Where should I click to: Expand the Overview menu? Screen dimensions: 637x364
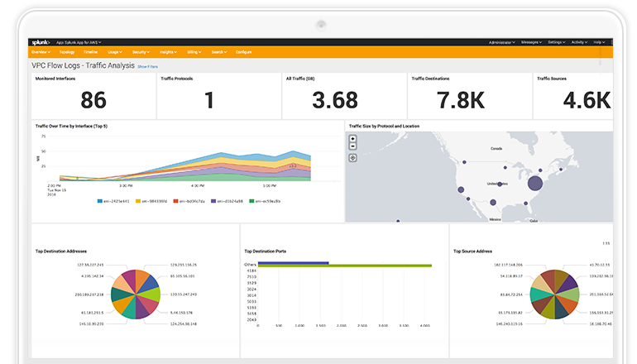41,52
